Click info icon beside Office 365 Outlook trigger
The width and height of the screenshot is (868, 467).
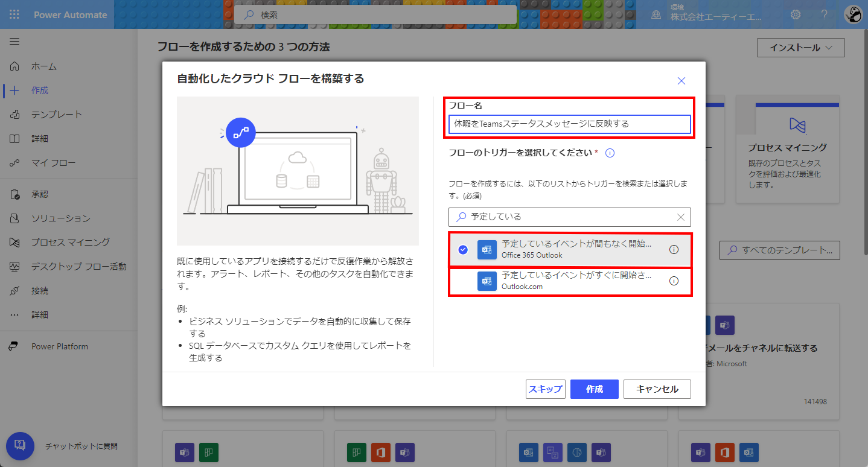[x=674, y=249]
